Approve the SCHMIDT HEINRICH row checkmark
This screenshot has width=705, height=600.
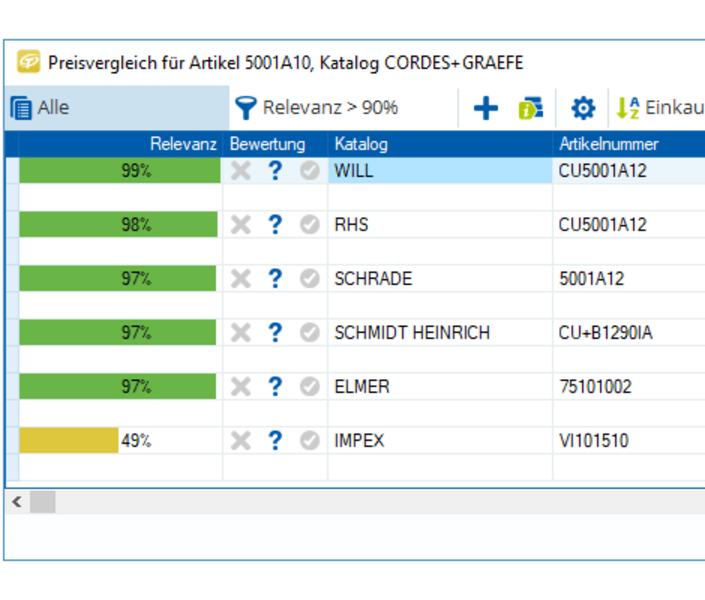309,333
